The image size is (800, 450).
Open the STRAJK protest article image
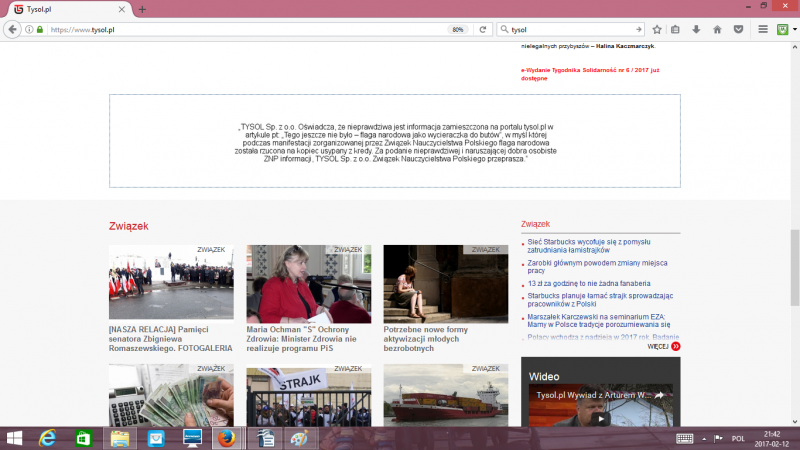309,395
